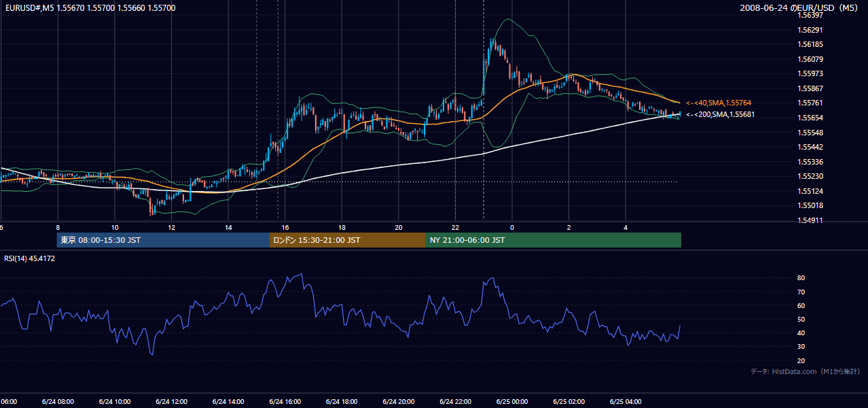Click RSI scale value 30
The image size is (868, 408).
point(801,347)
